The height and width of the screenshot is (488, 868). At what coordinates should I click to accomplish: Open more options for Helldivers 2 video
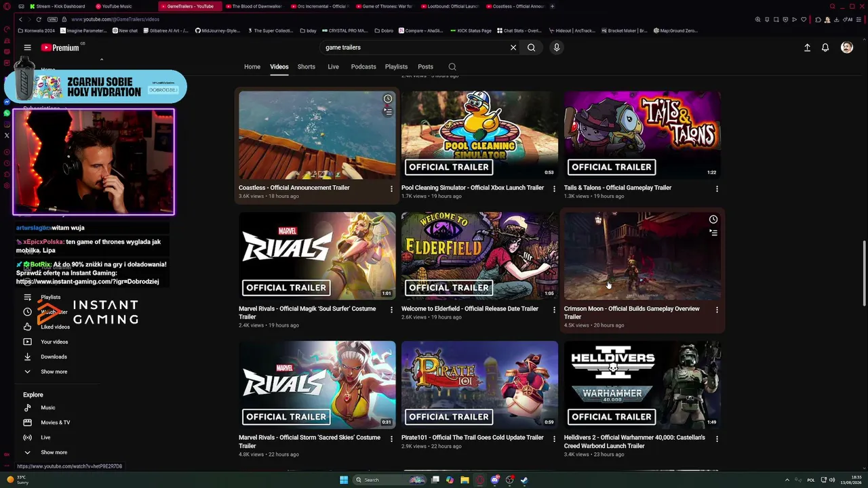[717, 439]
